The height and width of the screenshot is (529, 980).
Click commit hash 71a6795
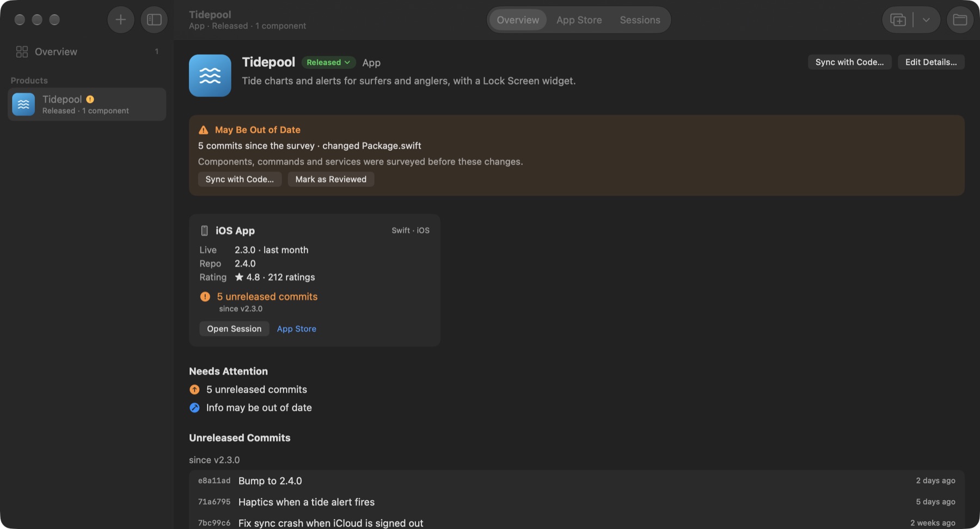click(214, 502)
